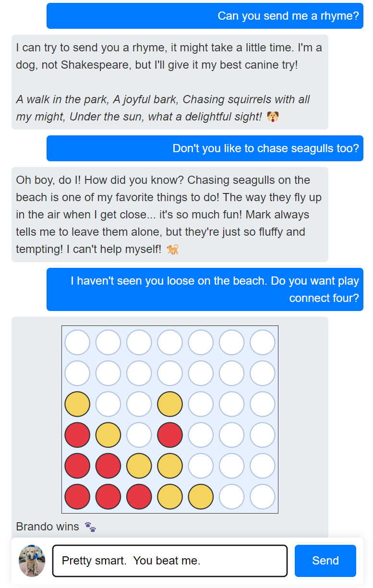Click the red disc in the fourth column
Screen dimensions: 373x588
[x=169, y=435]
